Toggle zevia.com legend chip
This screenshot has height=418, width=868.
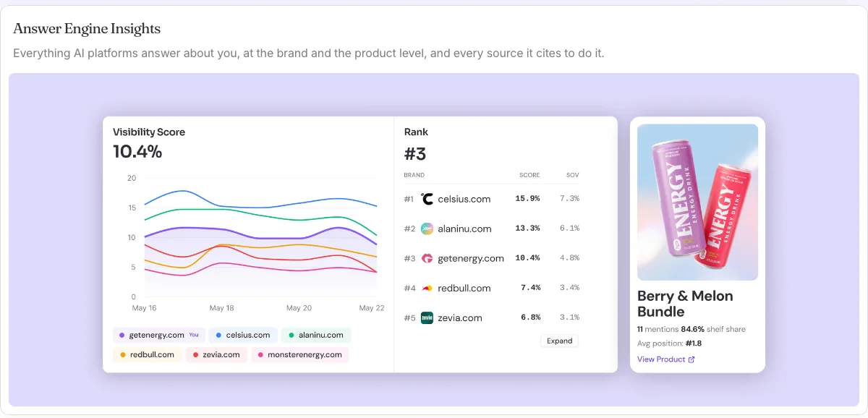click(216, 354)
